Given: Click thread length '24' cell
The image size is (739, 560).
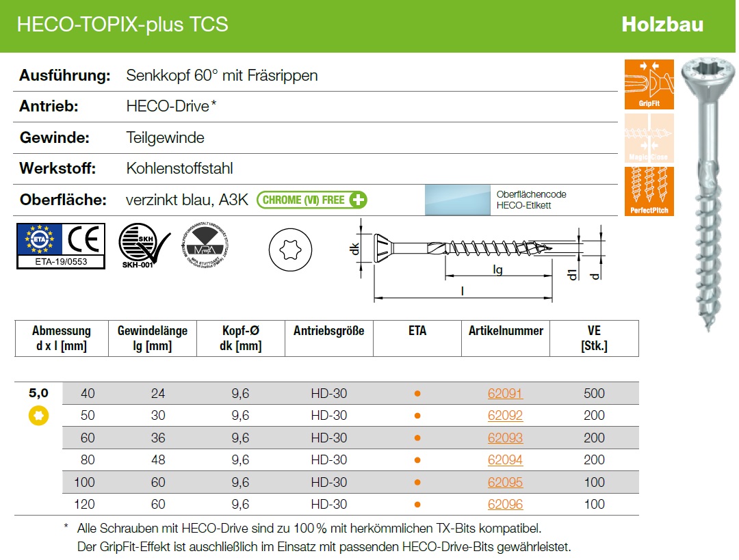Looking at the screenshot, I should pos(158,393).
